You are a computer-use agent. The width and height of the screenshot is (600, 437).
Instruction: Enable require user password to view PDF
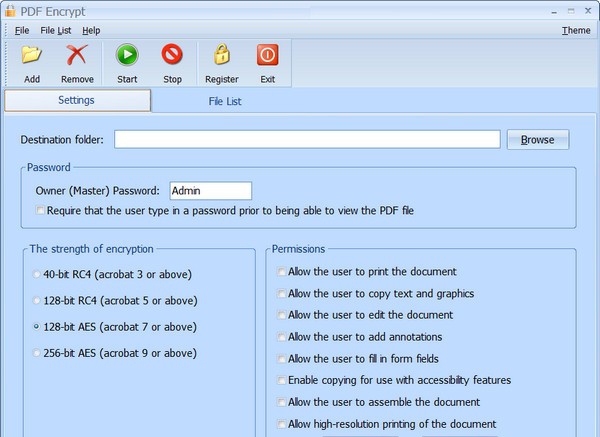click(x=40, y=210)
